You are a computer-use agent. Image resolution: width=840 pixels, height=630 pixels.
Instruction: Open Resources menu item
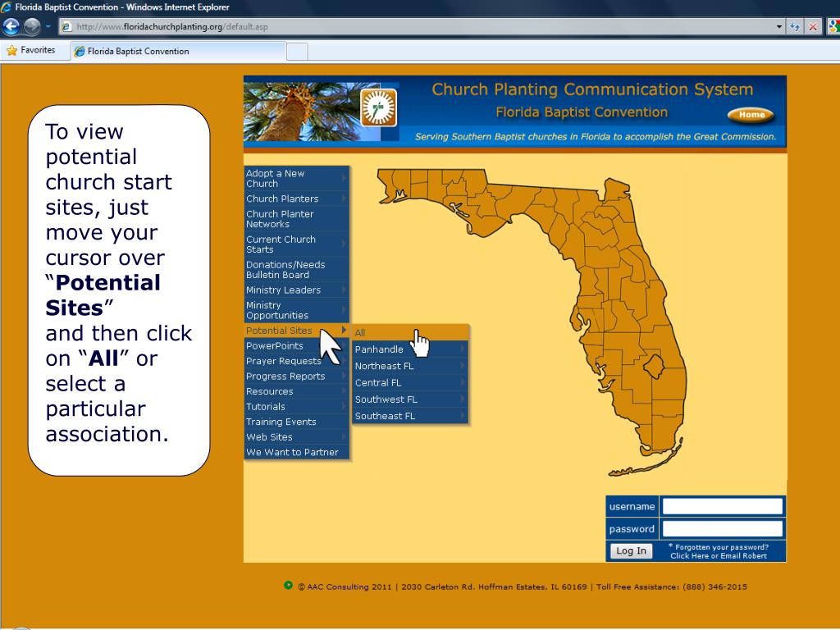(296, 391)
